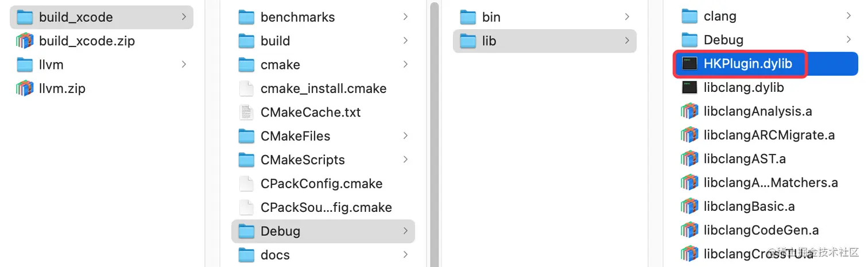Screen dimensions: 868x267
Task: Click the libclang.dylib file icon
Action: click(x=689, y=87)
